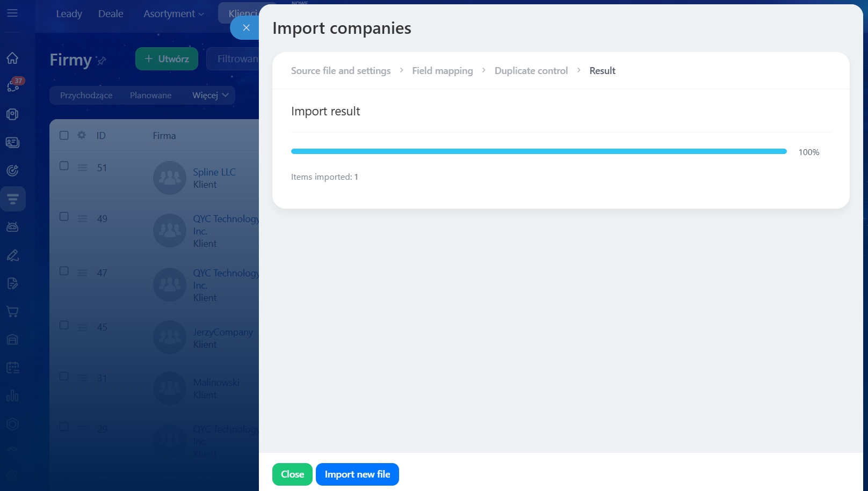
Task: Expand the Asortyment dropdown menu
Action: click(x=173, y=14)
